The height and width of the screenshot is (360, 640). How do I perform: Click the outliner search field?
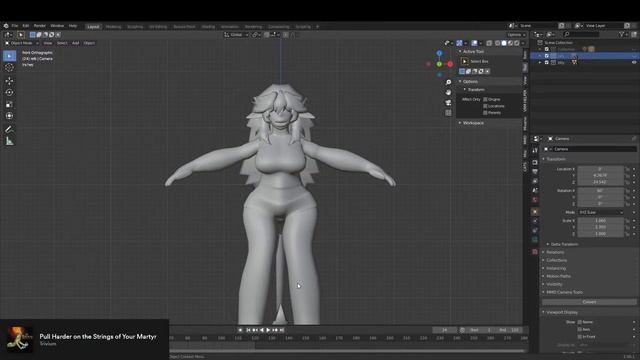(582, 35)
